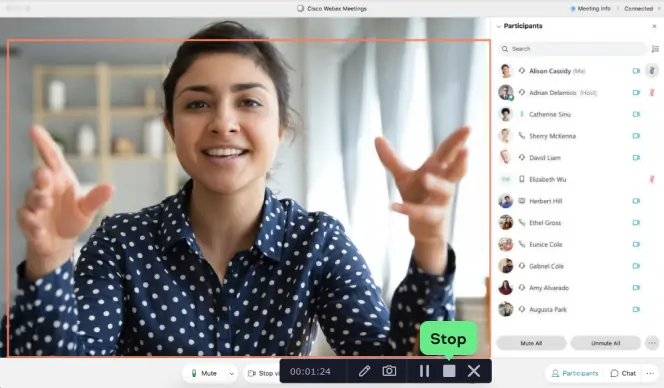Image resolution: width=664 pixels, height=388 pixels.
Task: Click the mobile device icon beside Elizabeth Wu
Action: 522,179
